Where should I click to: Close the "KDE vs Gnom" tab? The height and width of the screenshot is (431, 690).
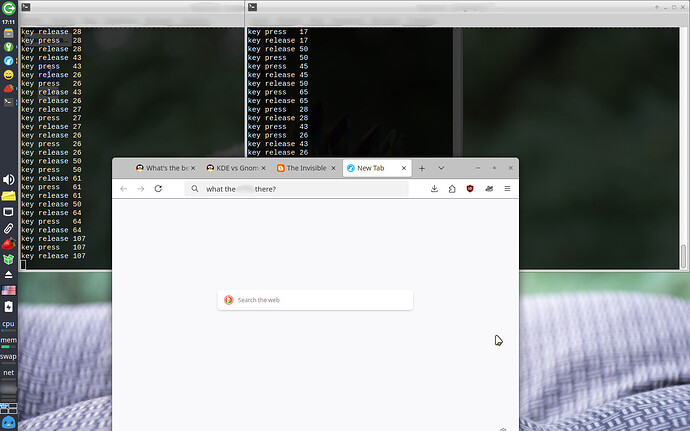(263, 168)
